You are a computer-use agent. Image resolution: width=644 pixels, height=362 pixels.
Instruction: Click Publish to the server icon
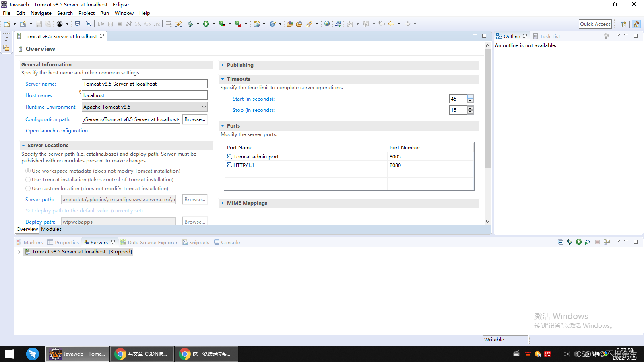(x=607, y=242)
